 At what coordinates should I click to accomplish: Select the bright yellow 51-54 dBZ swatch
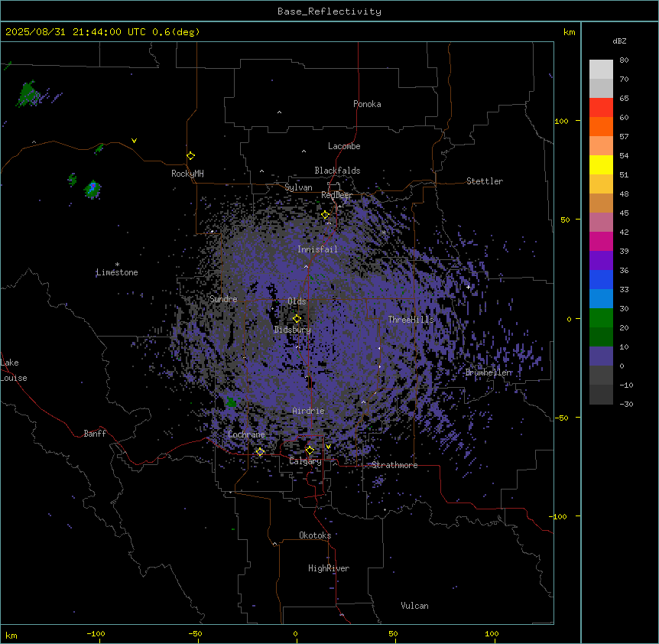601,164
